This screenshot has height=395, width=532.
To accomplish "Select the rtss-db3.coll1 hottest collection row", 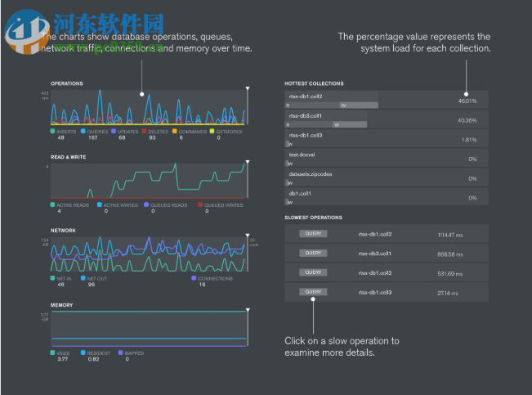I will pyautogui.click(x=387, y=119).
